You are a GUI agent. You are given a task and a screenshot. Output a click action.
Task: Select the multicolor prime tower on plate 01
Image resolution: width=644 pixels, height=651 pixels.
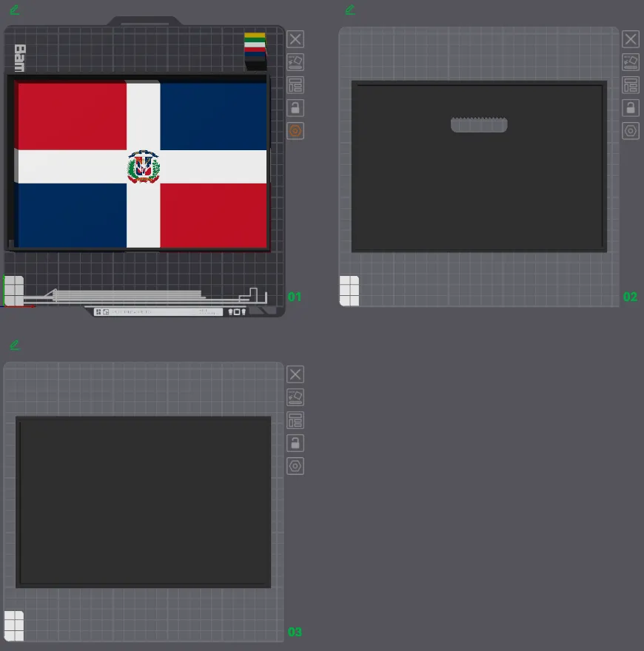pos(255,51)
